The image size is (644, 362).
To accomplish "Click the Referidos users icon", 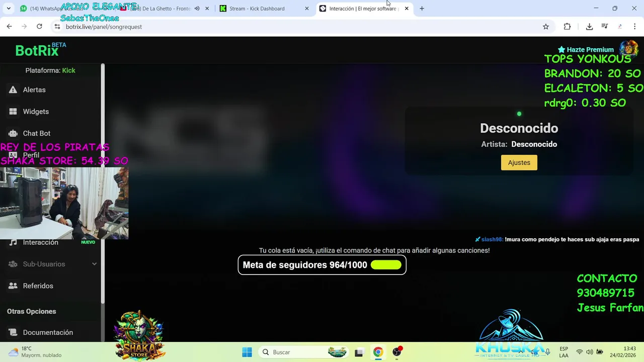I will coord(13,286).
